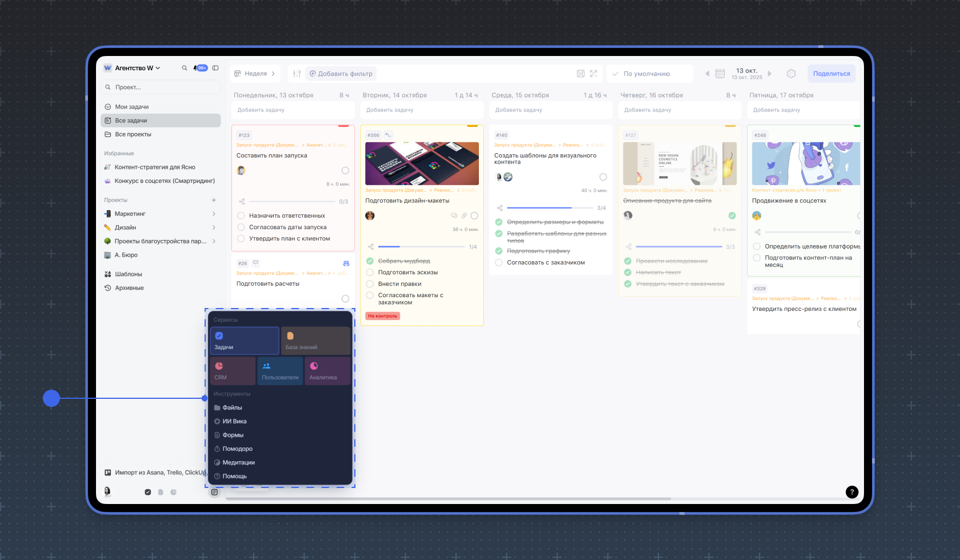This screenshot has height=560, width=960.
Task: Expand the "Маркетинг" project chevron
Action: pos(214,214)
